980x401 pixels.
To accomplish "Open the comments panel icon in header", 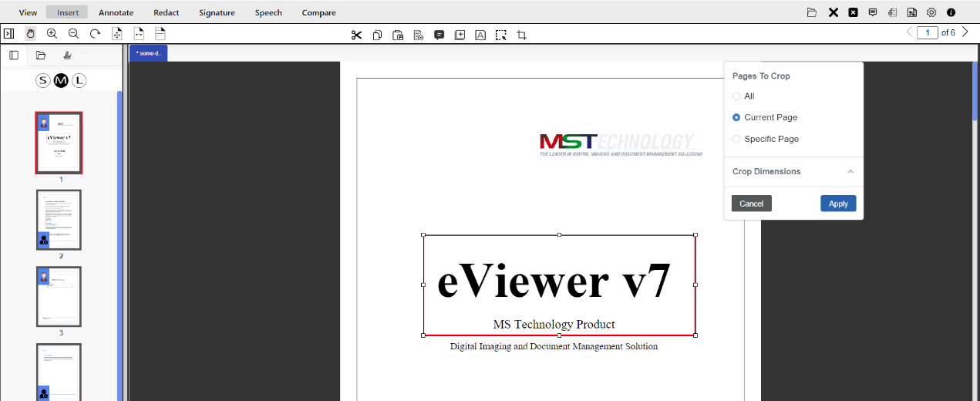I will click(x=873, y=12).
